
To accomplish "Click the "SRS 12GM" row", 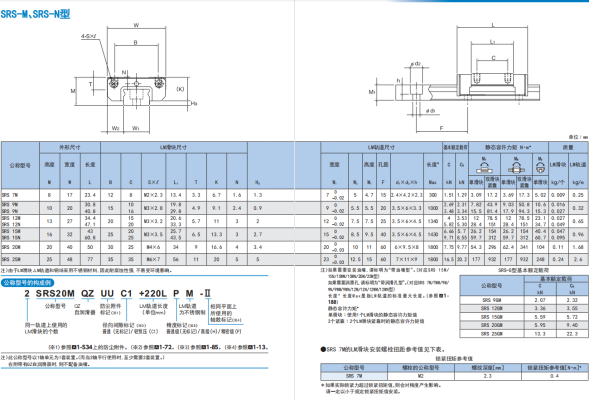I will pyautogui.click(x=524, y=308).
